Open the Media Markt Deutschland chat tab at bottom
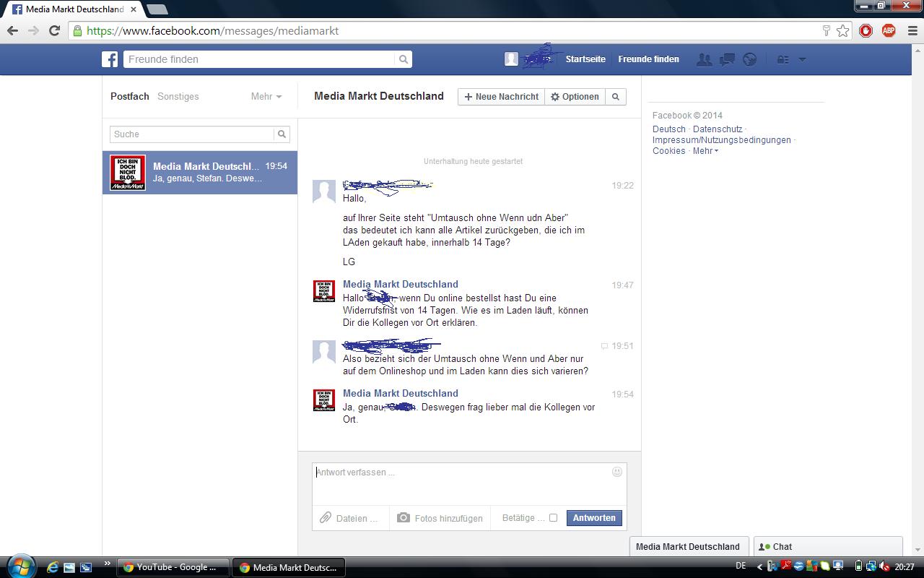Screen dimensions: 924x578 tap(688, 546)
